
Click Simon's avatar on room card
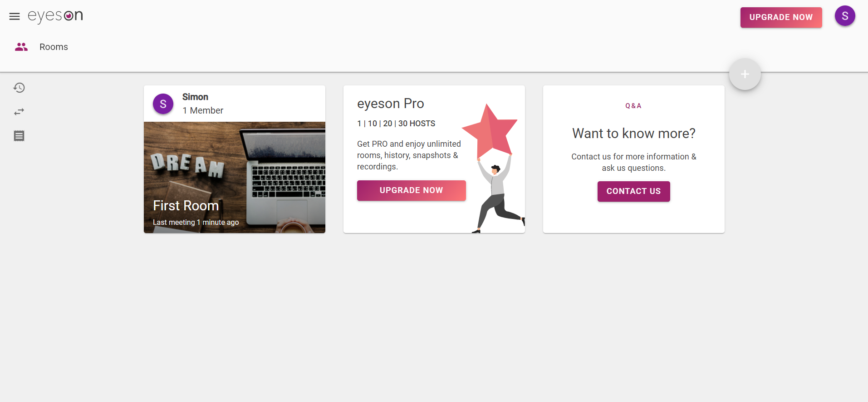163,104
